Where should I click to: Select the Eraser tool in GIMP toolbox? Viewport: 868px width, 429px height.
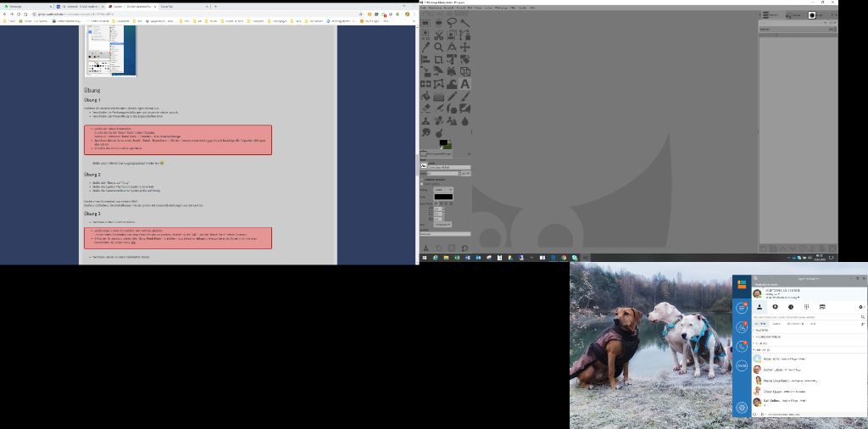click(x=426, y=108)
